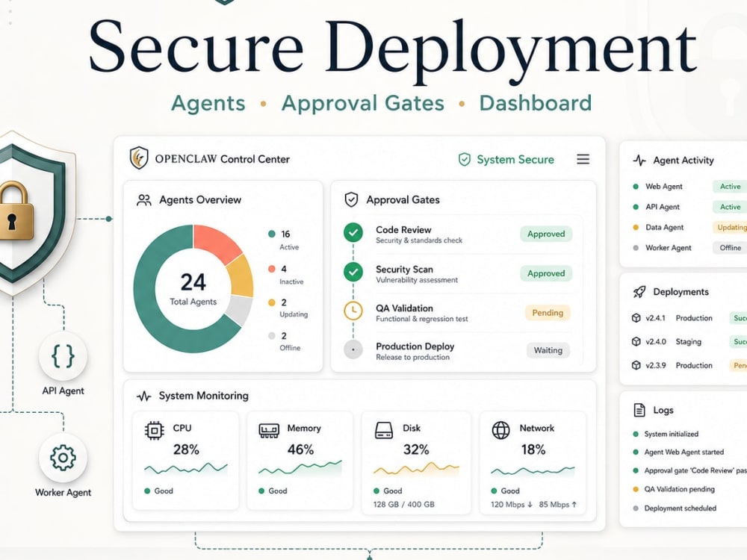Select the red Inactive segment of donut chart
Image resolution: width=747 pixels, height=560 pixels.
tap(214, 240)
